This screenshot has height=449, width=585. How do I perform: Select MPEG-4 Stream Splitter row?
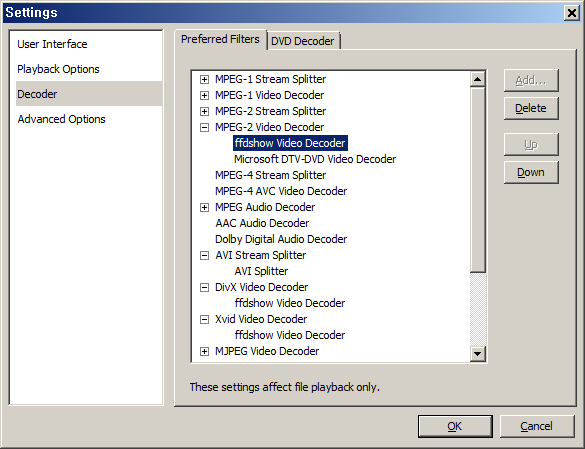point(270,175)
